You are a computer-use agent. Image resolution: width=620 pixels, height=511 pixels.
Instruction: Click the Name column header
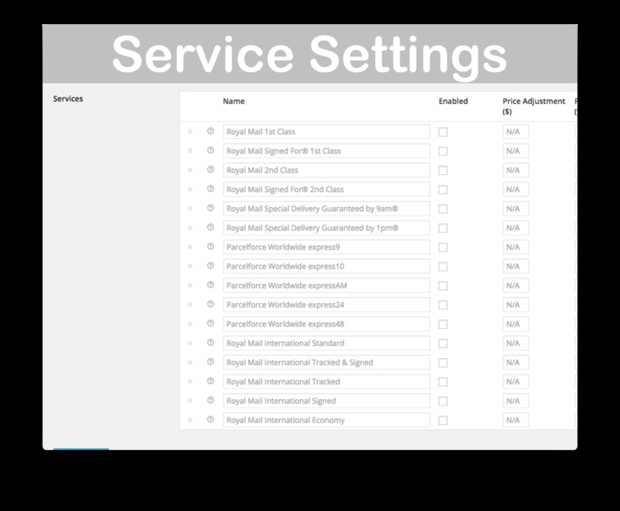pyautogui.click(x=234, y=101)
